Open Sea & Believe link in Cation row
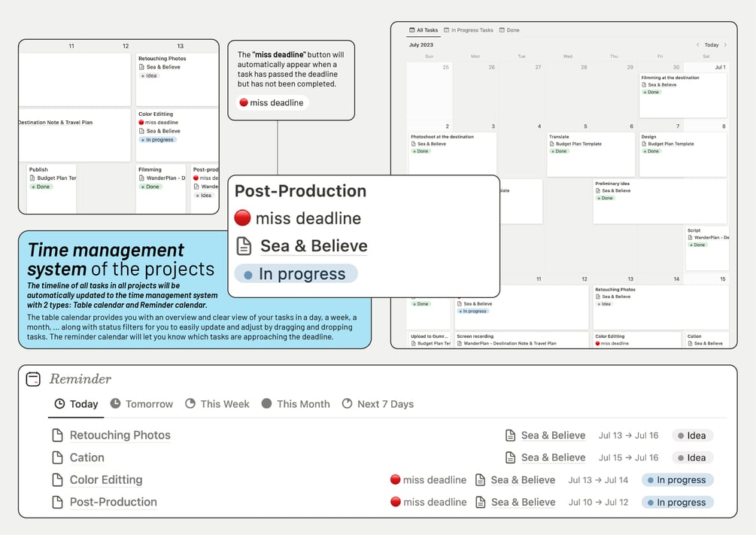The image size is (756, 535). (x=553, y=457)
